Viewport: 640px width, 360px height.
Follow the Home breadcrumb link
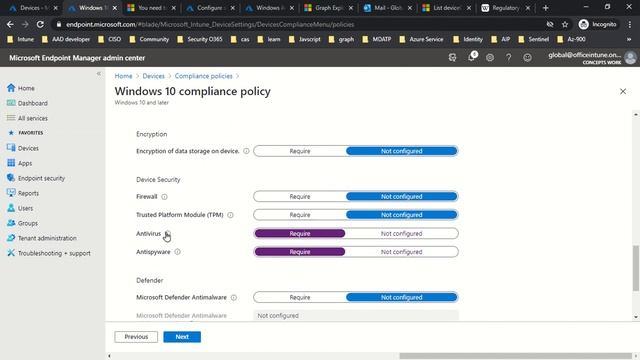coord(123,76)
